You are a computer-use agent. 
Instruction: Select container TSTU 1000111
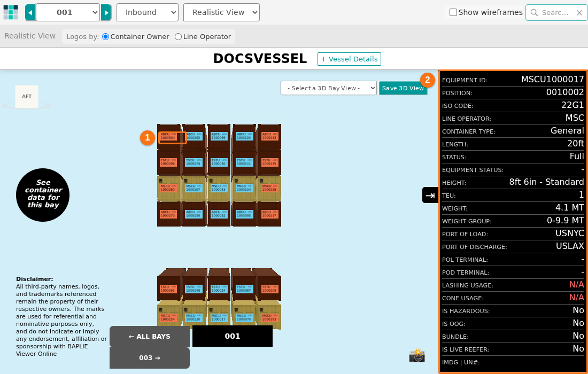coord(244,162)
